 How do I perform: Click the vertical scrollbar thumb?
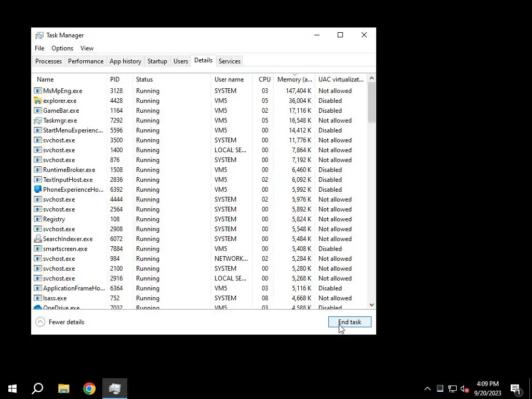371,102
